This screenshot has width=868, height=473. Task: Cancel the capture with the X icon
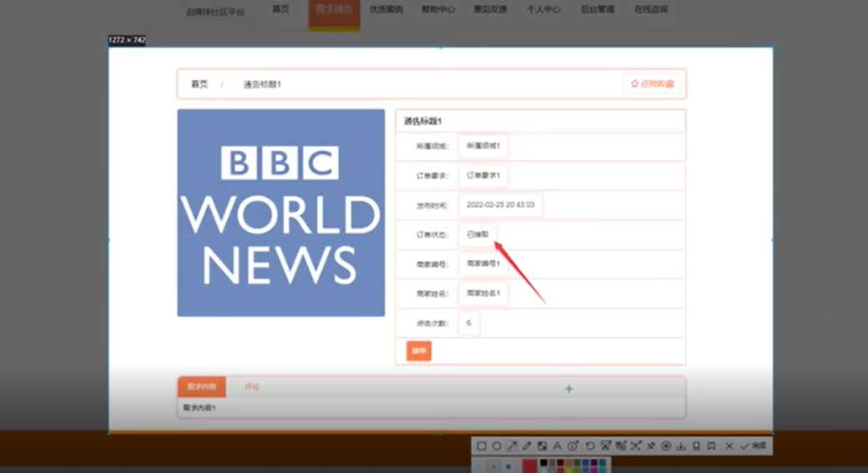(729, 446)
